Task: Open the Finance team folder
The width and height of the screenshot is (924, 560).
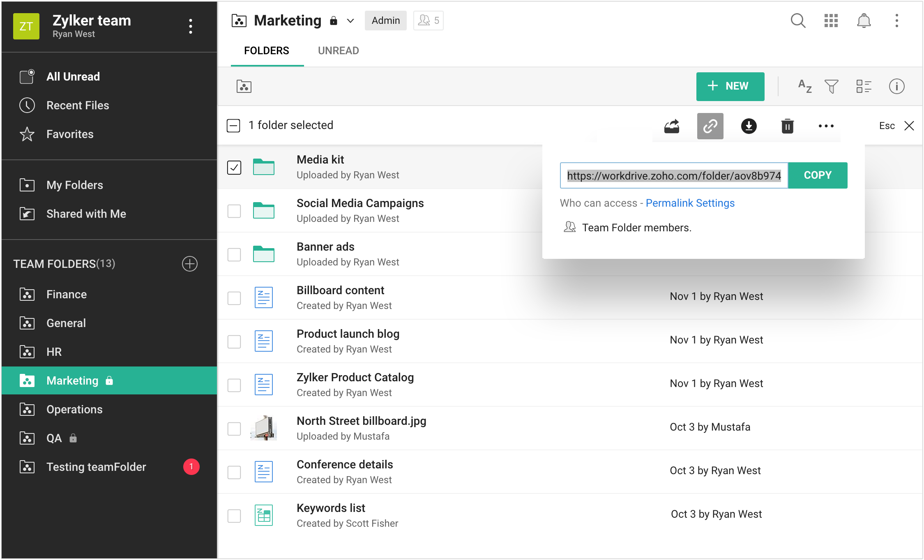Action: (x=109, y=294)
